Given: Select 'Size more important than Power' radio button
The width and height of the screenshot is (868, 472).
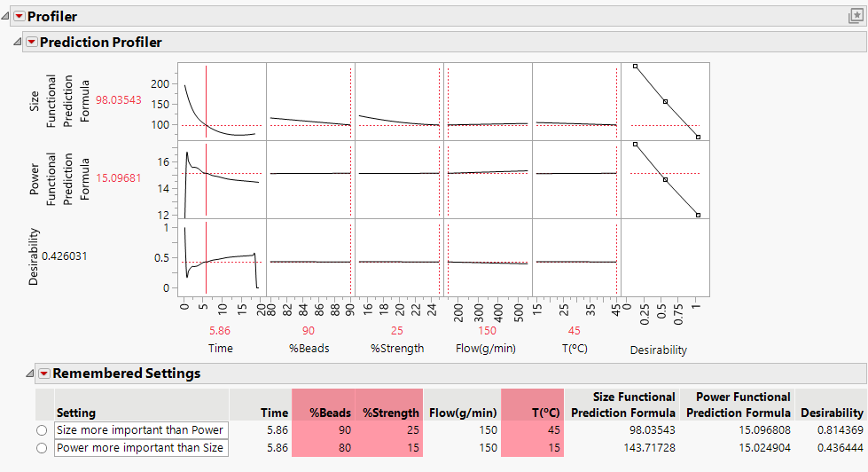Looking at the screenshot, I should [42, 430].
